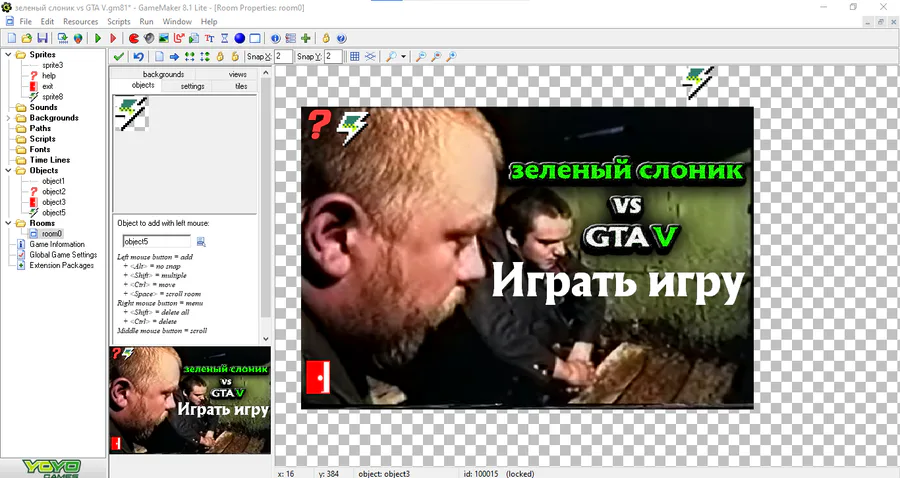Open Game Information tree item
This screenshot has height=478, width=900.
pyautogui.click(x=57, y=244)
